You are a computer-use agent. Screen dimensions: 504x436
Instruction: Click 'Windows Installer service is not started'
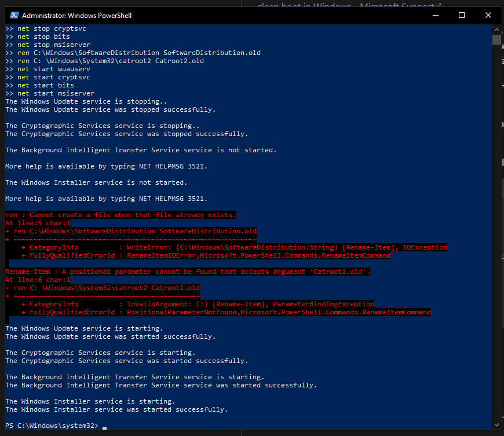[x=96, y=182]
